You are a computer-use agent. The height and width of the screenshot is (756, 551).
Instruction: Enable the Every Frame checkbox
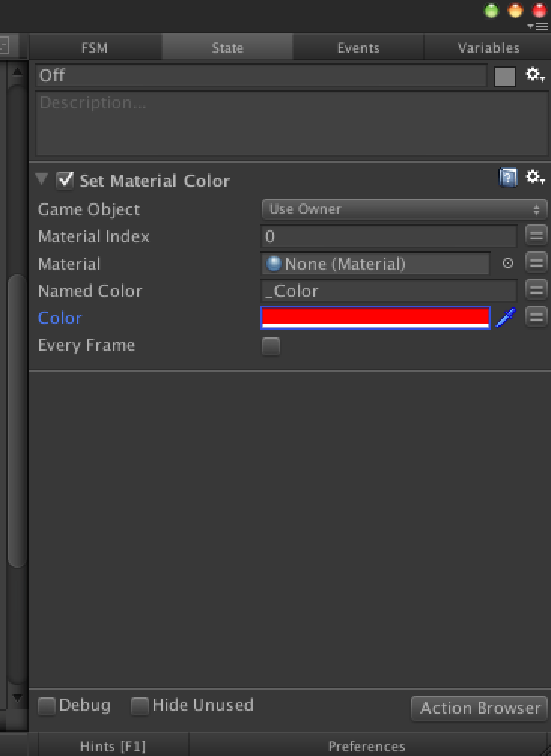271,346
